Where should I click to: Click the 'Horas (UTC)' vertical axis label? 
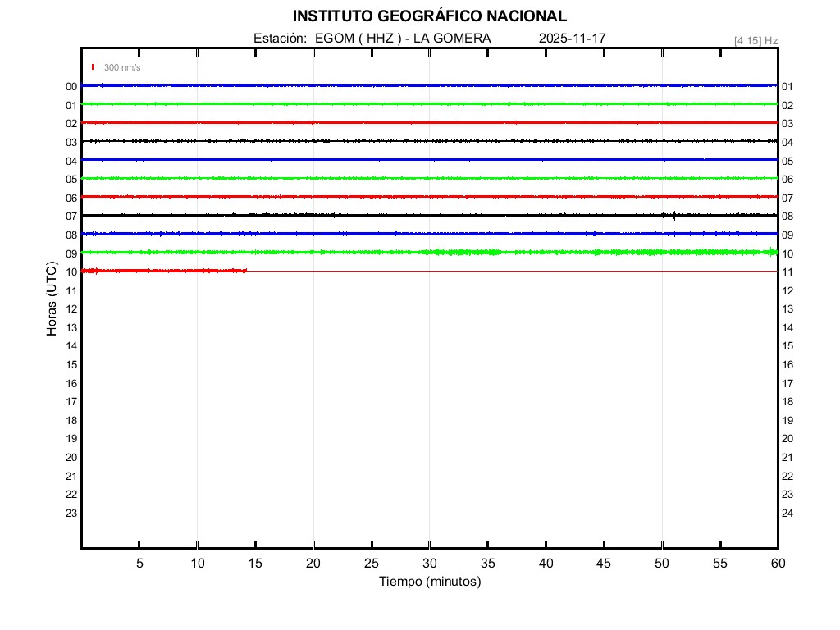pos(52,299)
